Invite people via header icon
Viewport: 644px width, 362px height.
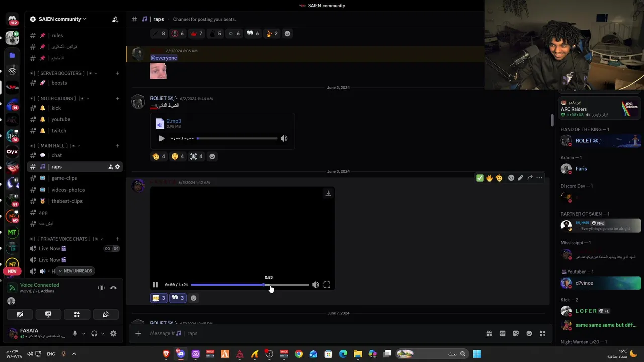pos(115,19)
